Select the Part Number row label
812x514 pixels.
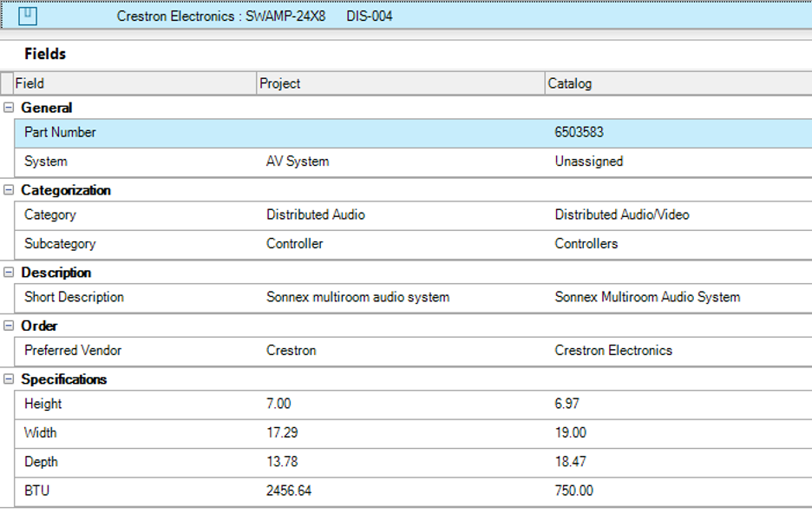(60, 133)
